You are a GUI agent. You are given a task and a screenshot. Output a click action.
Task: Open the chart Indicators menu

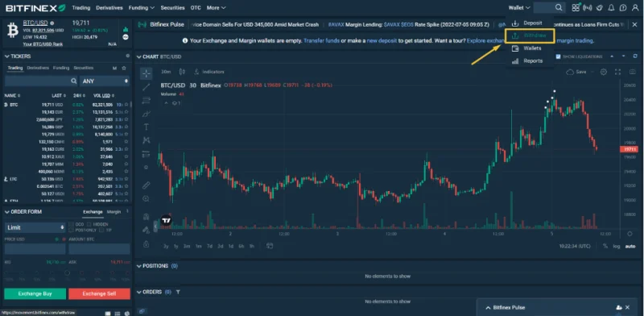pos(209,72)
